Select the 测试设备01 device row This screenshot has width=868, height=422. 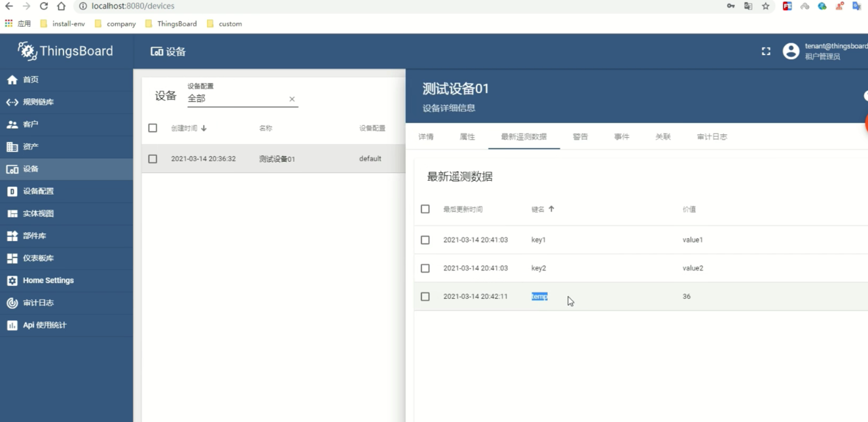[x=276, y=158]
